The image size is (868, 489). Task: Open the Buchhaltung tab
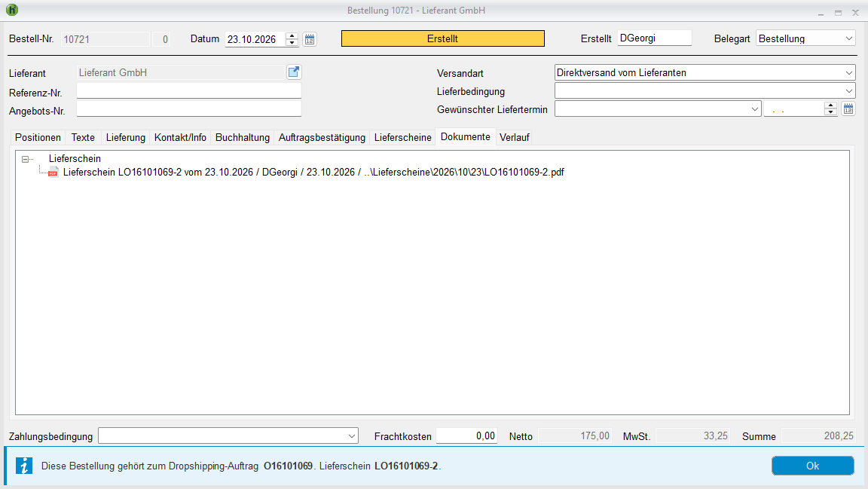click(243, 137)
